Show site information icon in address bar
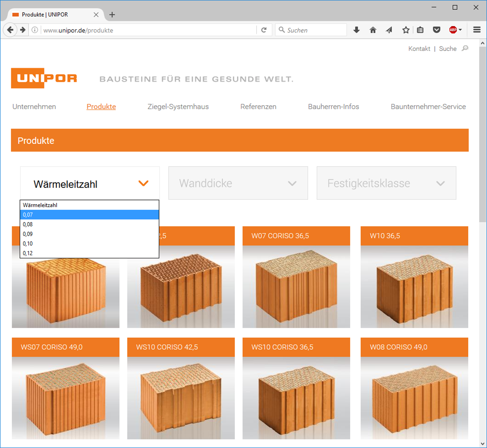The height and width of the screenshot is (448, 487). [35, 30]
